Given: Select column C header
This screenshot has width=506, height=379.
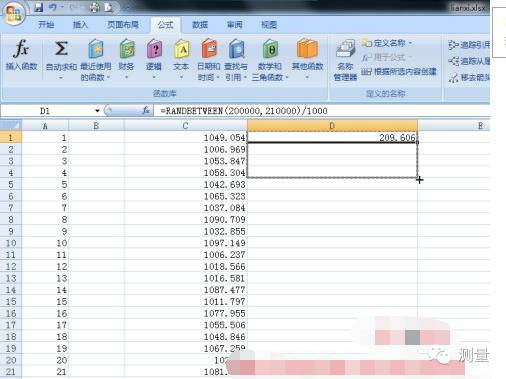Looking at the screenshot, I should (185, 126).
